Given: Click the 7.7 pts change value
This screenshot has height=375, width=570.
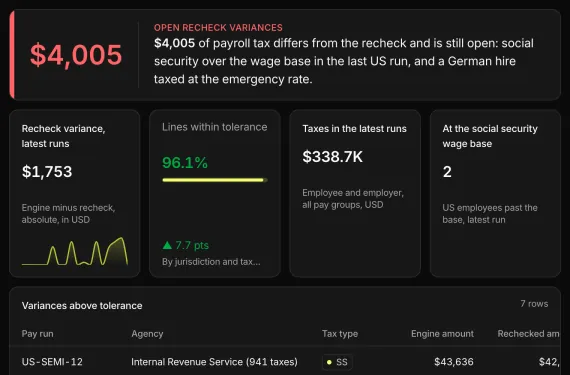Looking at the screenshot, I should pos(192,245).
